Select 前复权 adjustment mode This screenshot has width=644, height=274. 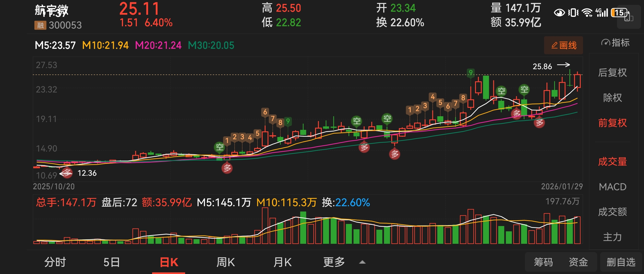(x=612, y=123)
